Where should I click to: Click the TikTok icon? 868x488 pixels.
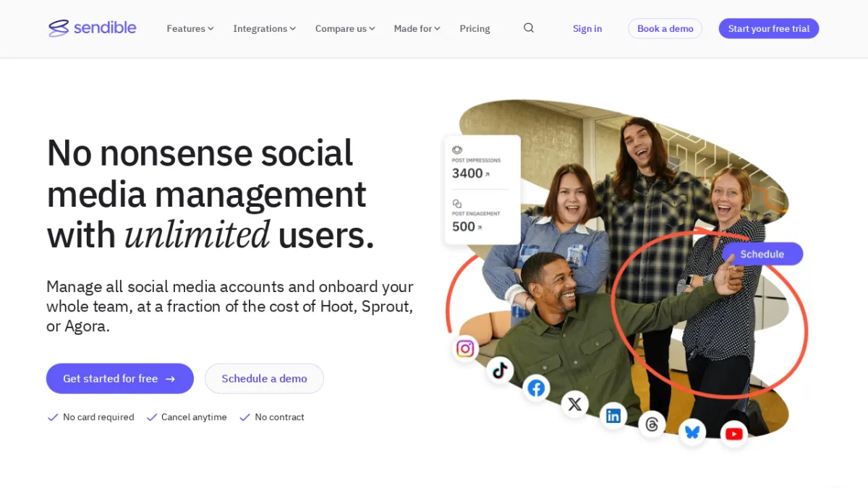(x=500, y=370)
